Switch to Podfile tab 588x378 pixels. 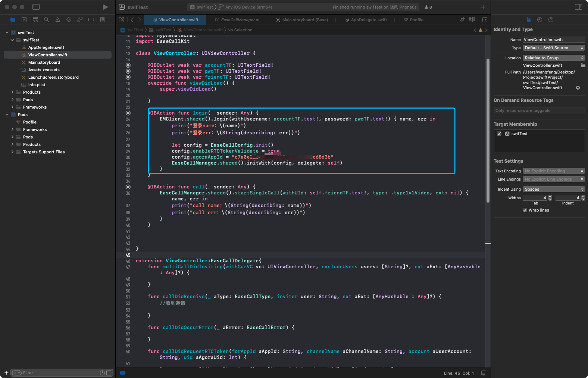point(413,20)
